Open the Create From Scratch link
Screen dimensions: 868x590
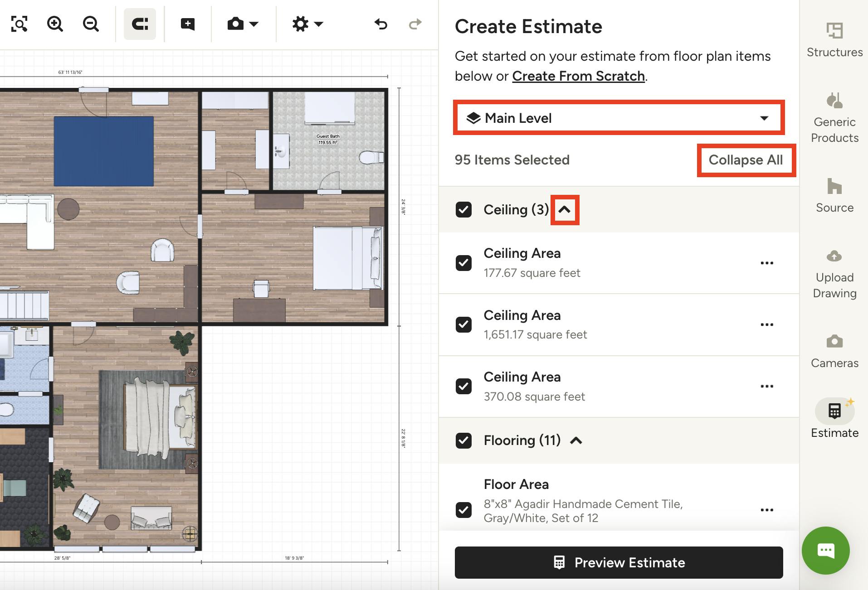tap(578, 76)
